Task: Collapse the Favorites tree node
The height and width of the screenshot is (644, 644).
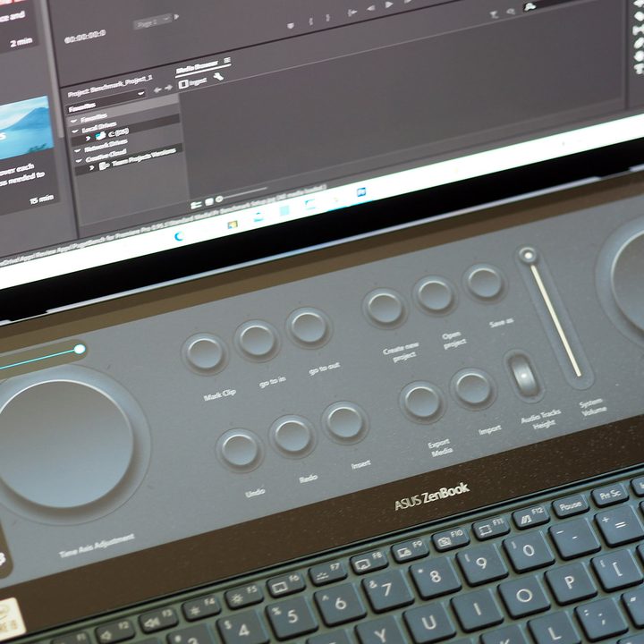Action: (x=74, y=121)
